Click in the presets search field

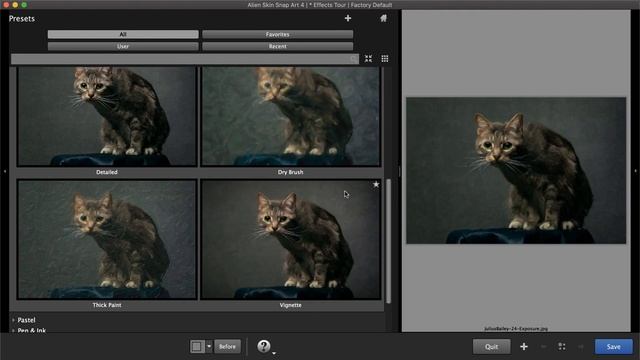pyautogui.click(x=184, y=59)
